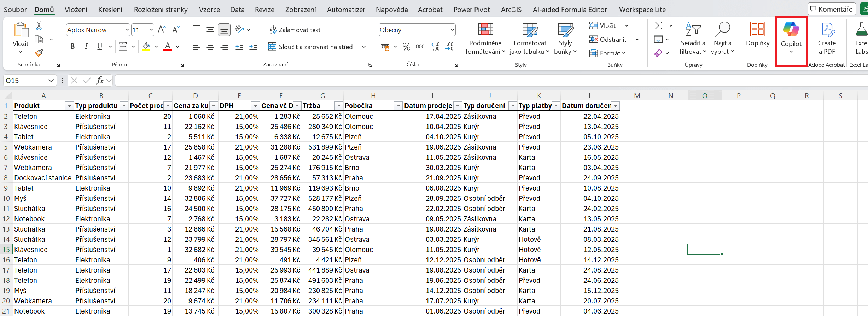
Task: Open the Aptos Narrow font dropdown
Action: (127, 30)
